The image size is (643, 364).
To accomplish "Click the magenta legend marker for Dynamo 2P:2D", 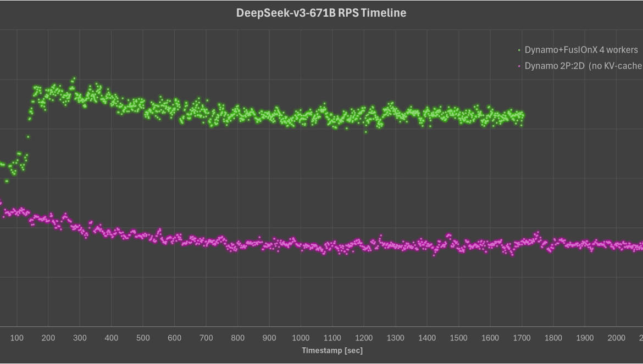I will tap(519, 66).
